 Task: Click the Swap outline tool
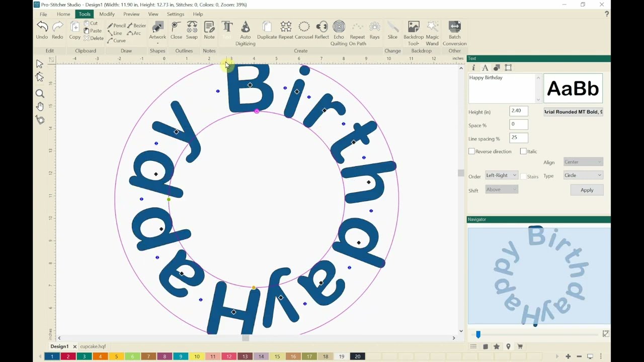tap(192, 30)
